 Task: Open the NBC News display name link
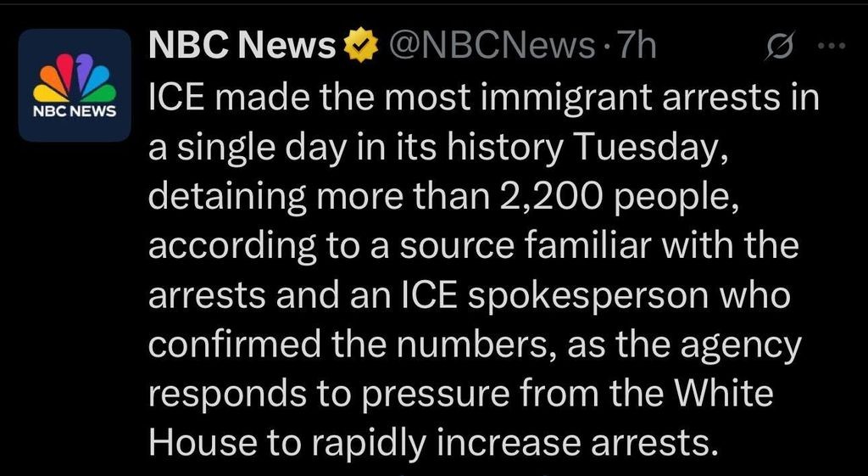tap(242, 46)
